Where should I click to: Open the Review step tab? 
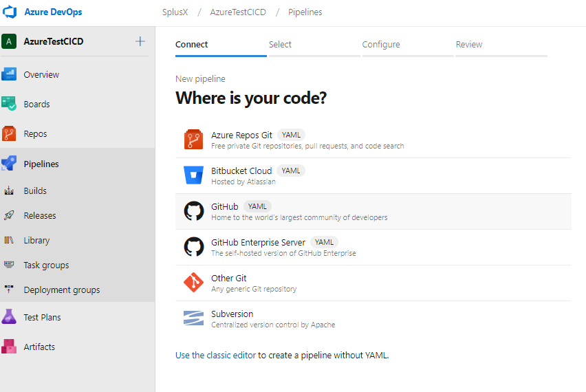coord(469,45)
